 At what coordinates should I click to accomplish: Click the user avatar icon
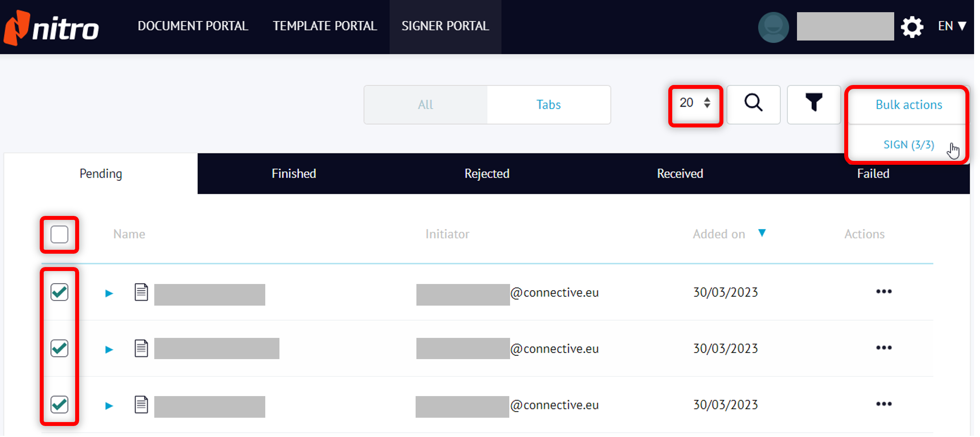click(773, 27)
